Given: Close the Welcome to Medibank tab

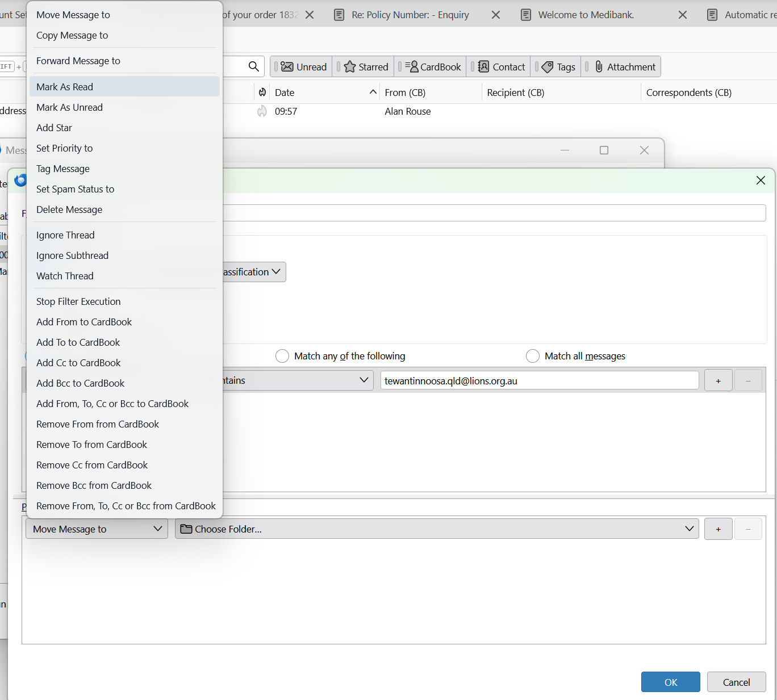Looking at the screenshot, I should [683, 15].
